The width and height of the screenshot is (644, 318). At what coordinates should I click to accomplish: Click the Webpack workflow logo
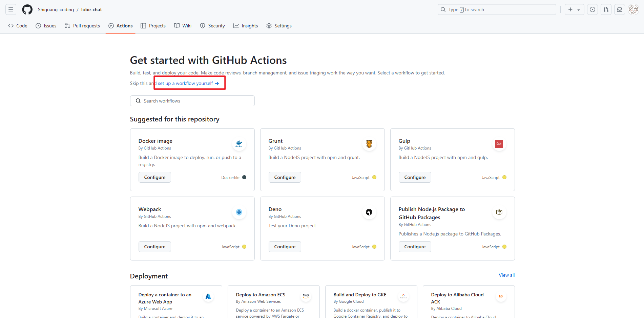[239, 212]
